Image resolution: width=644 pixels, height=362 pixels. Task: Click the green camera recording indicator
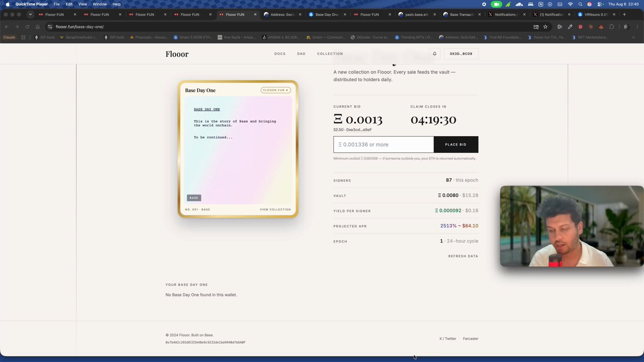point(496,4)
